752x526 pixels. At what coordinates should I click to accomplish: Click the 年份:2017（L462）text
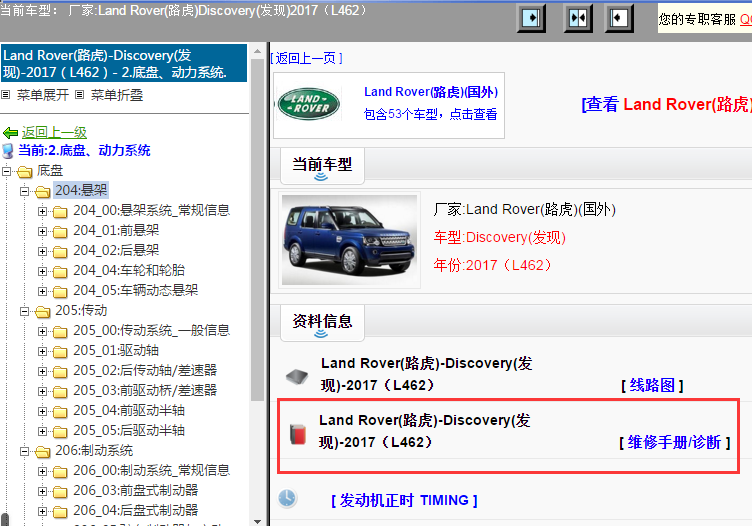tap(494, 265)
